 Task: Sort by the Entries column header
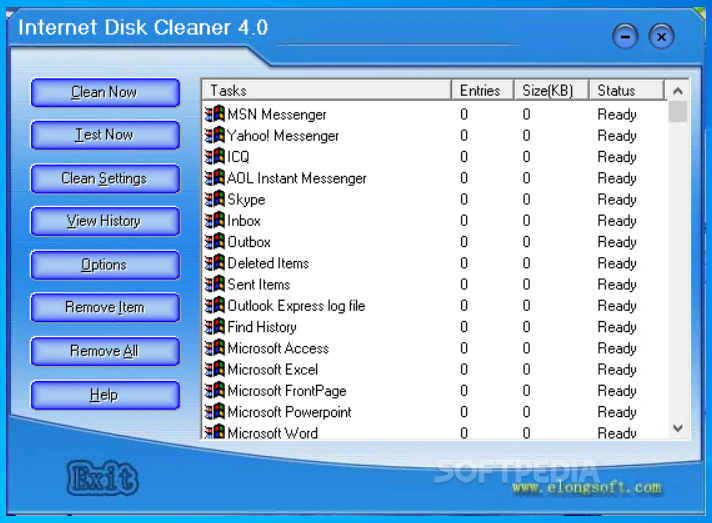click(483, 90)
